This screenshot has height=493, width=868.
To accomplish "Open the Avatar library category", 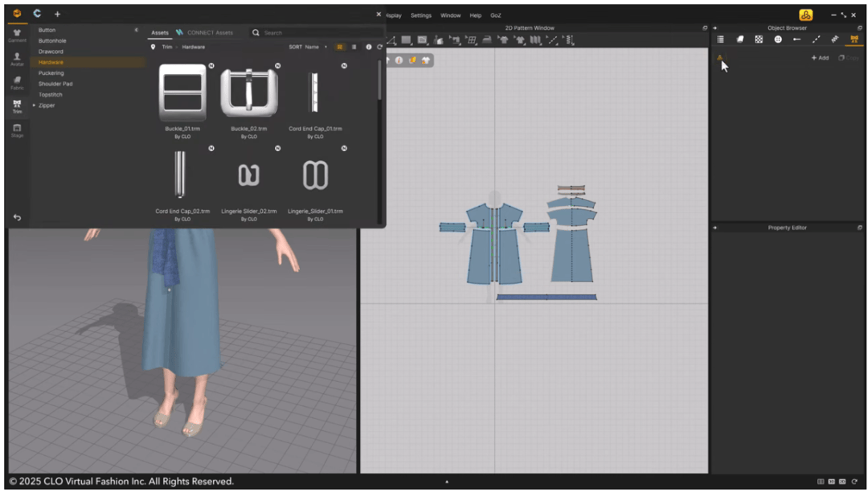I will click(17, 59).
